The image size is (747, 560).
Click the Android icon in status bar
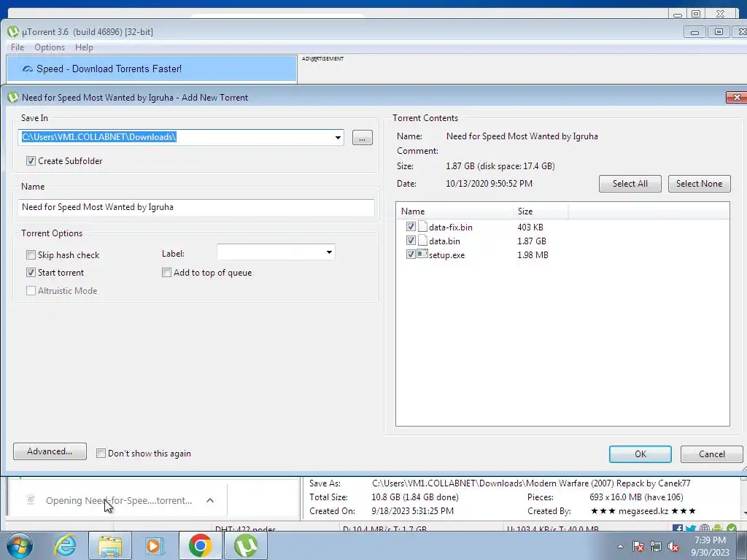(x=718, y=529)
